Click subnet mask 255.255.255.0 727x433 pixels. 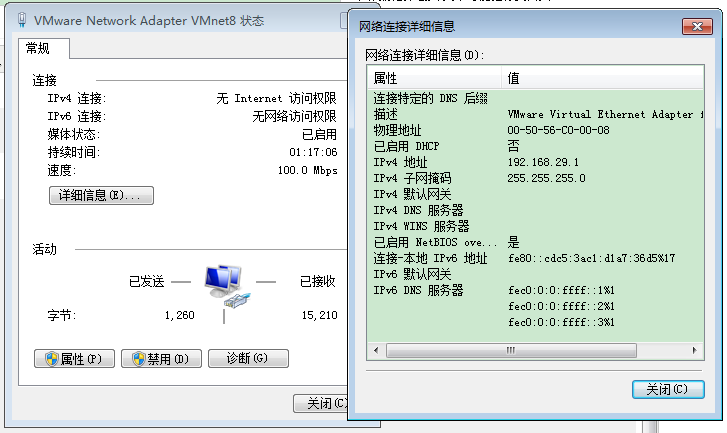point(546,178)
